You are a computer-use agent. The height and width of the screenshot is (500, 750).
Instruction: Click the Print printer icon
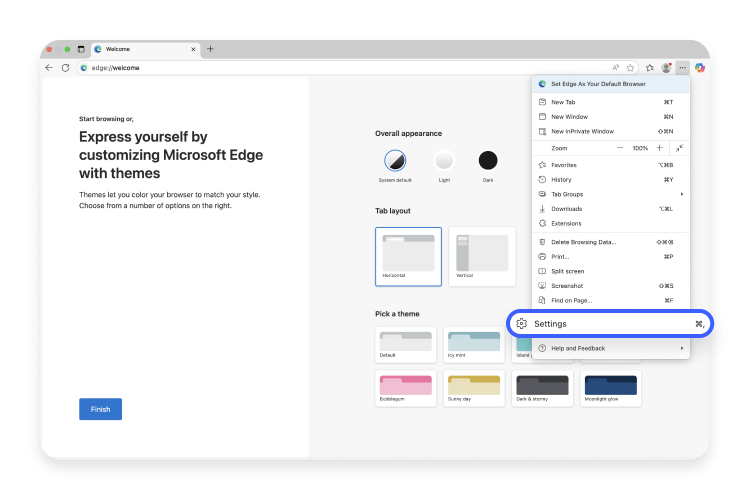pos(542,257)
